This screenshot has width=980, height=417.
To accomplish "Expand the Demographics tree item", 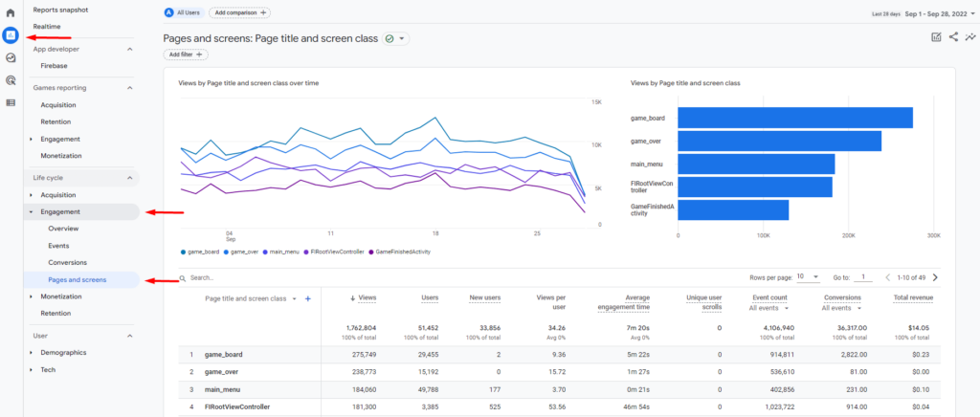I will pos(32,353).
